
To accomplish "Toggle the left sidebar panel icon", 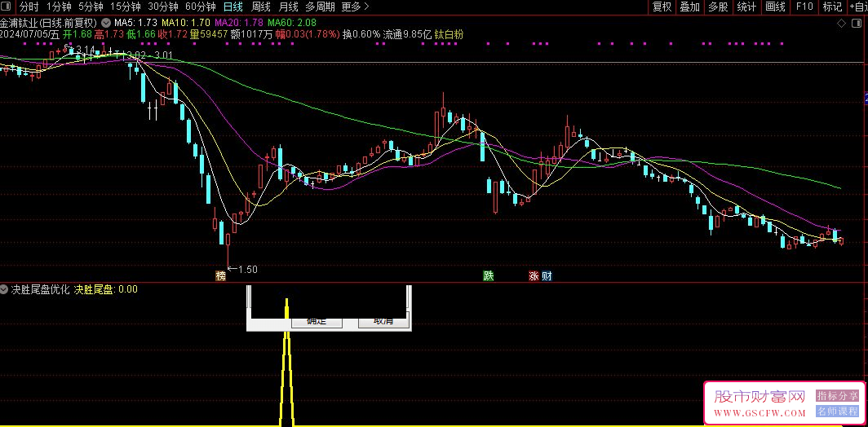I will point(7,7).
